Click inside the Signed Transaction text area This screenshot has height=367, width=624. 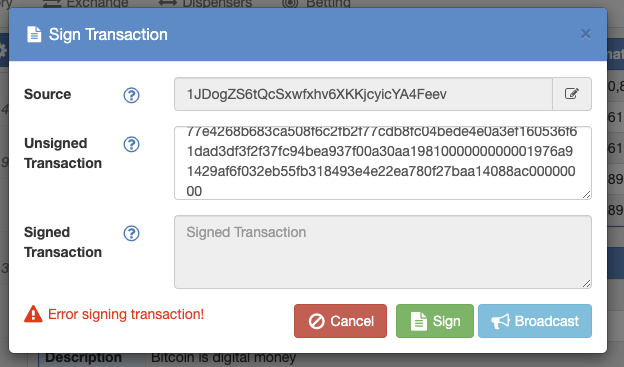point(383,252)
